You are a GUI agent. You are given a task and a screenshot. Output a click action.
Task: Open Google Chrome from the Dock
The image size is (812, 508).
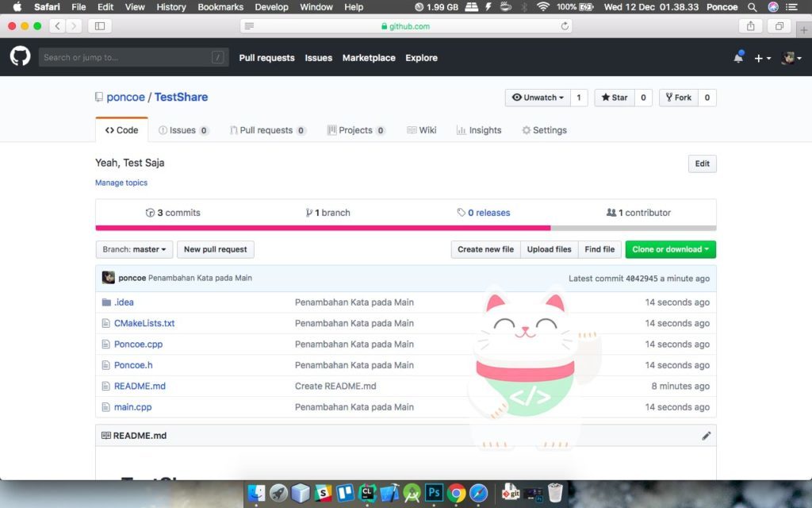click(456, 493)
